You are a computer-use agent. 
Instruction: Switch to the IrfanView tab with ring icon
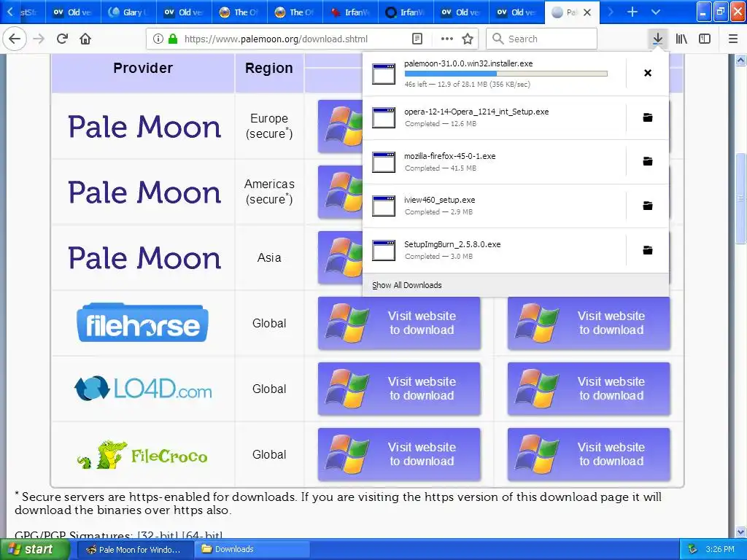click(x=406, y=12)
